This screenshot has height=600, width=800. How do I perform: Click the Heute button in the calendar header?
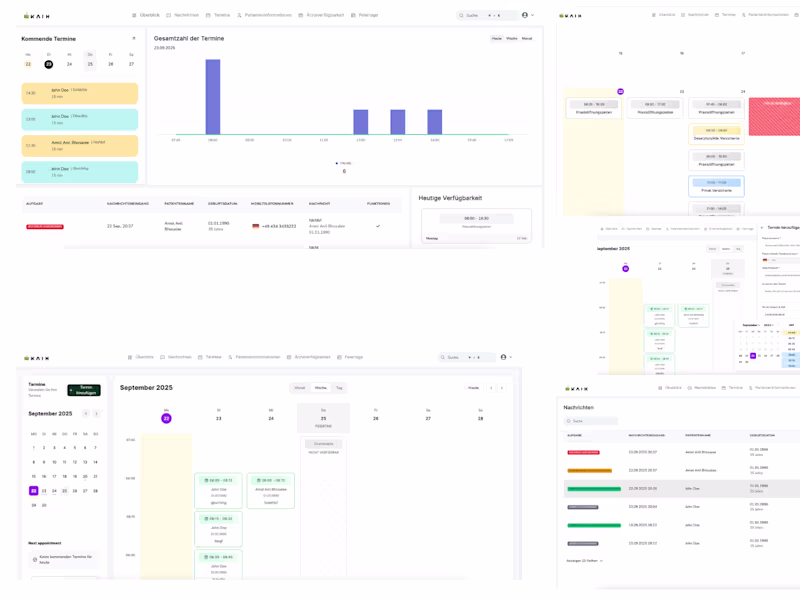(474, 388)
